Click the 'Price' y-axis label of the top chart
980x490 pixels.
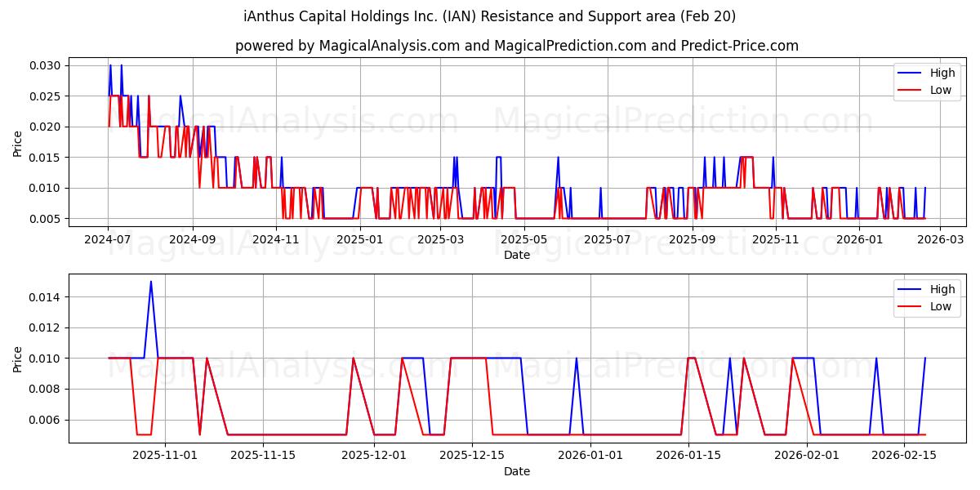click(x=18, y=142)
